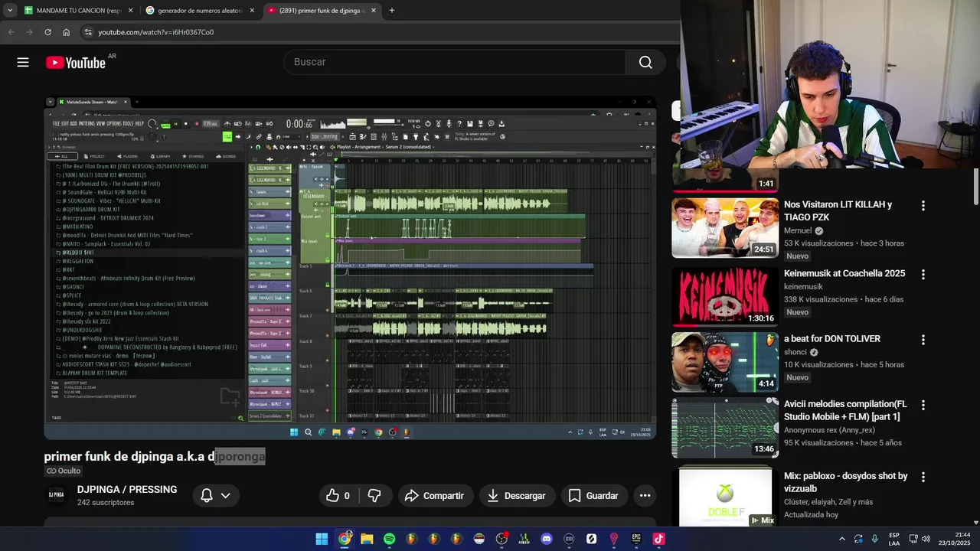Open Chrome tab search dropdown
This screenshot has height=551, width=980.
(x=9, y=11)
